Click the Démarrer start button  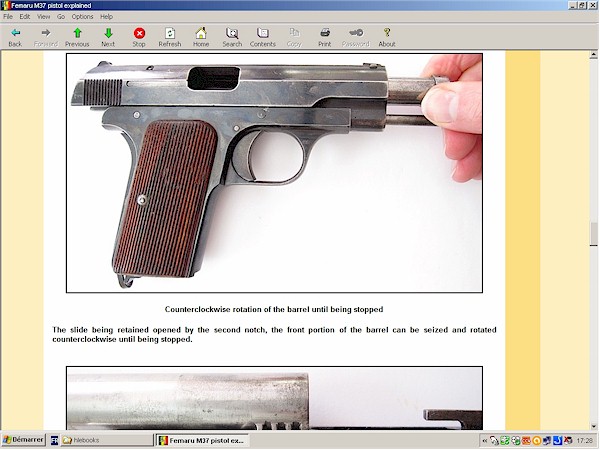tap(24, 440)
